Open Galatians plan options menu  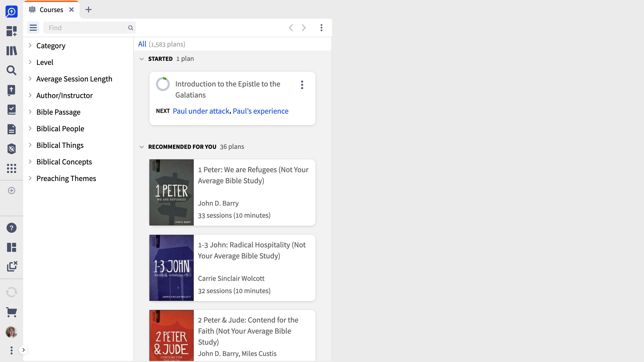tap(302, 85)
